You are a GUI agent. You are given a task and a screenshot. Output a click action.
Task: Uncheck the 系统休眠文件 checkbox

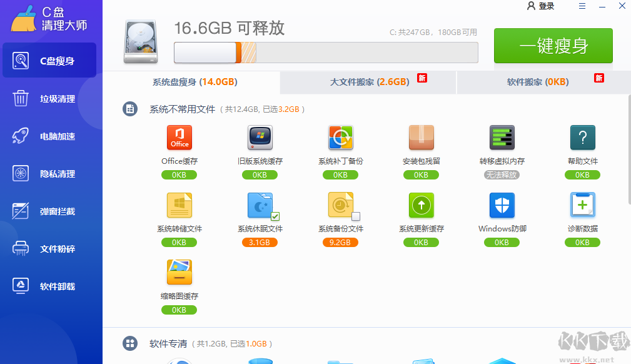point(275,216)
